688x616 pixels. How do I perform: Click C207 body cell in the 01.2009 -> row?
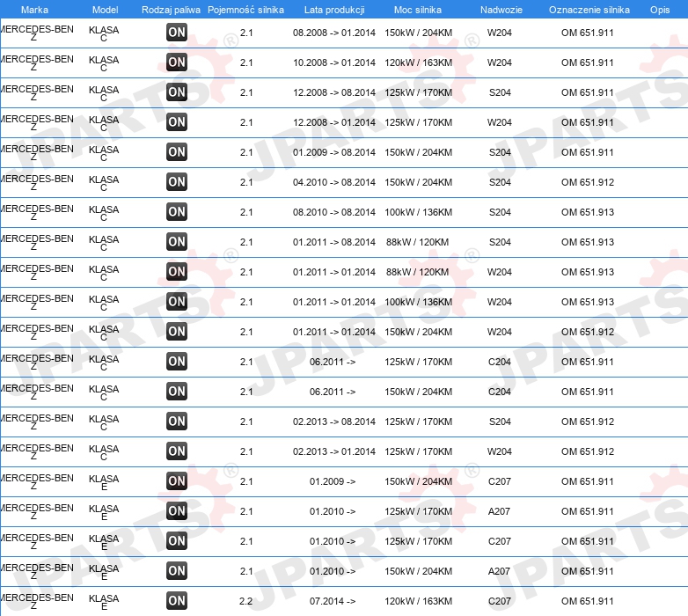(x=500, y=481)
